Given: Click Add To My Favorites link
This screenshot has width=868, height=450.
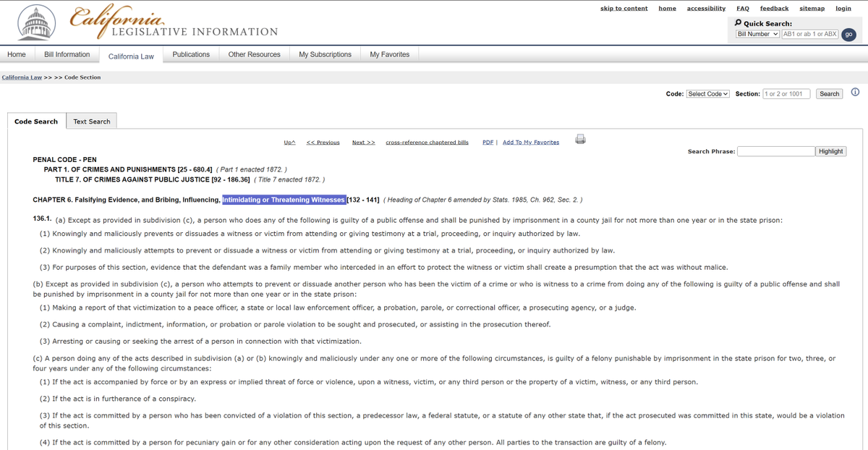Looking at the screenshot, I should tap(531, 143).
